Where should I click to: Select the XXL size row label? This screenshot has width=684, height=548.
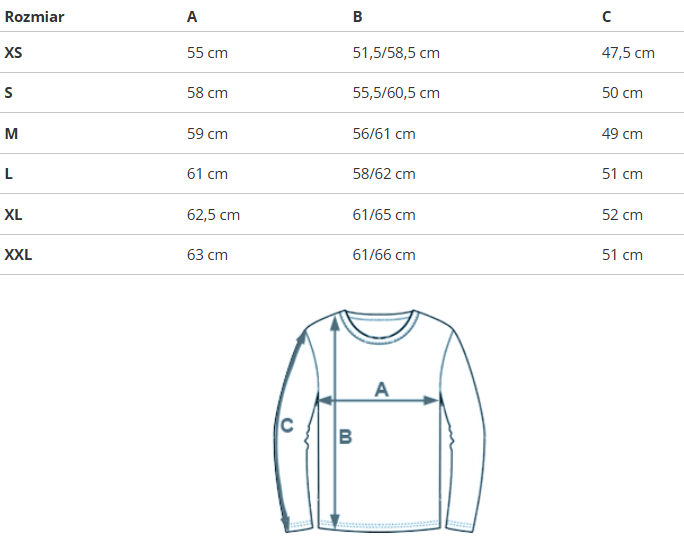click(18, 255)
